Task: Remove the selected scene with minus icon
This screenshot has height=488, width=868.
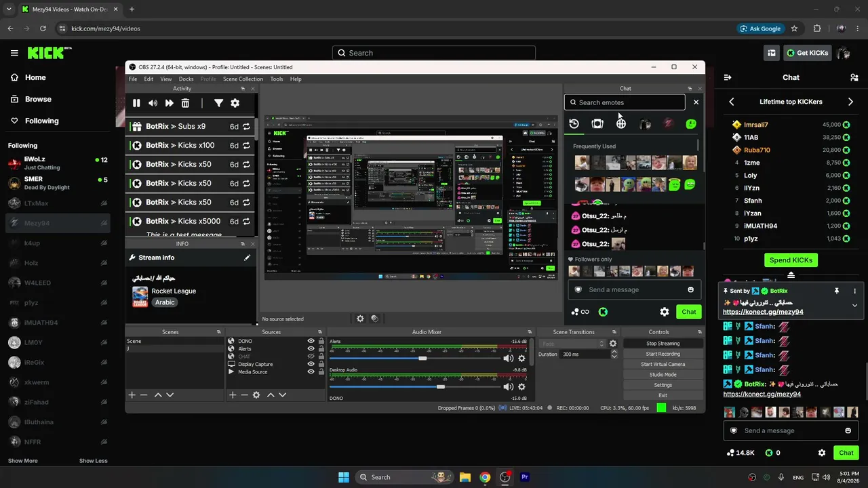Action: tap(144, 394)
